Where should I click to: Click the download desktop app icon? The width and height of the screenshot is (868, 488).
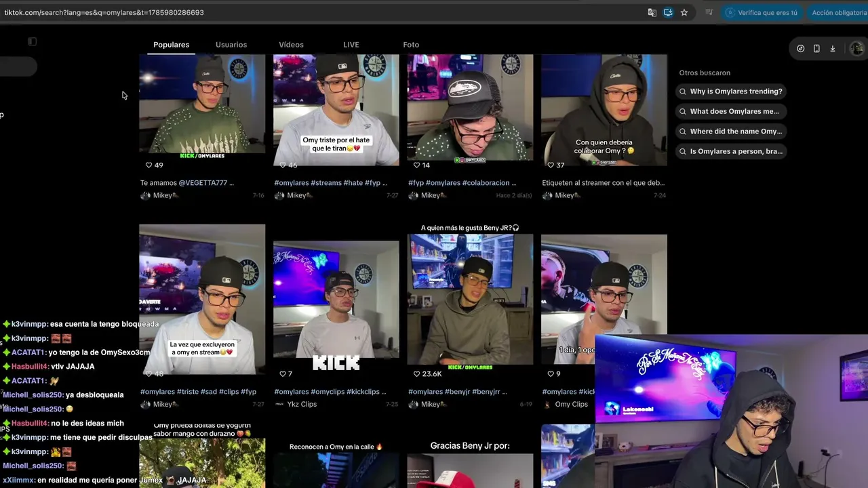coord(833,49)
